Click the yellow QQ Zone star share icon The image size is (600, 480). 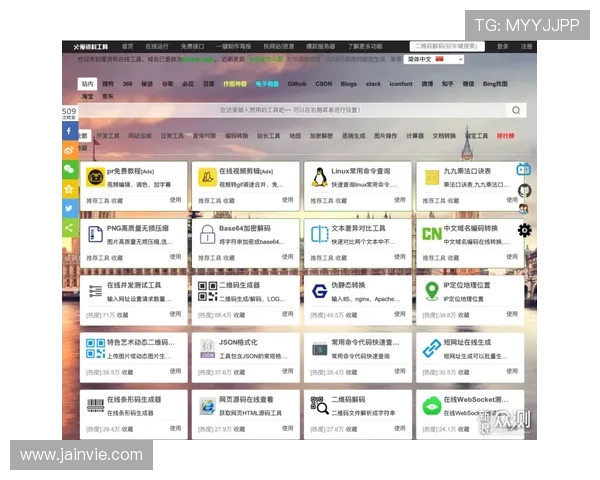(x=70, y=189)
